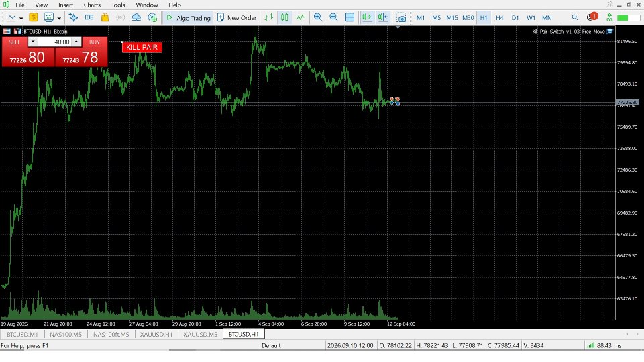Image resolution: width=644 pixels, height=362 pixels.
Task: Take a chart screenshot with camera icon
Action: pyautogui.click(x=401, y=17)
